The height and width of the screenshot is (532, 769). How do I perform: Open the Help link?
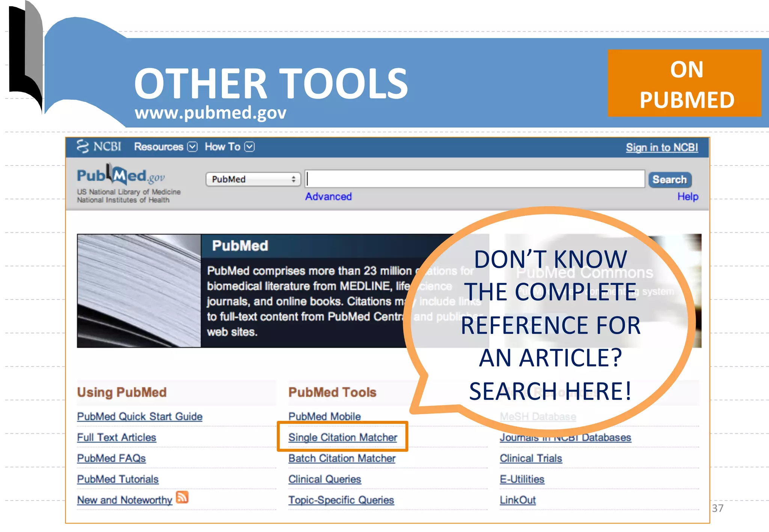pyautogui.click(x=688, y=196)
